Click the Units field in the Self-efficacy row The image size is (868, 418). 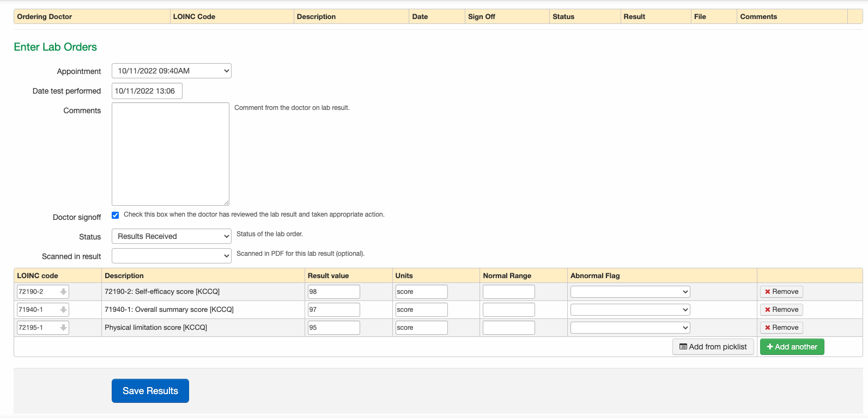tap(422, 292)
